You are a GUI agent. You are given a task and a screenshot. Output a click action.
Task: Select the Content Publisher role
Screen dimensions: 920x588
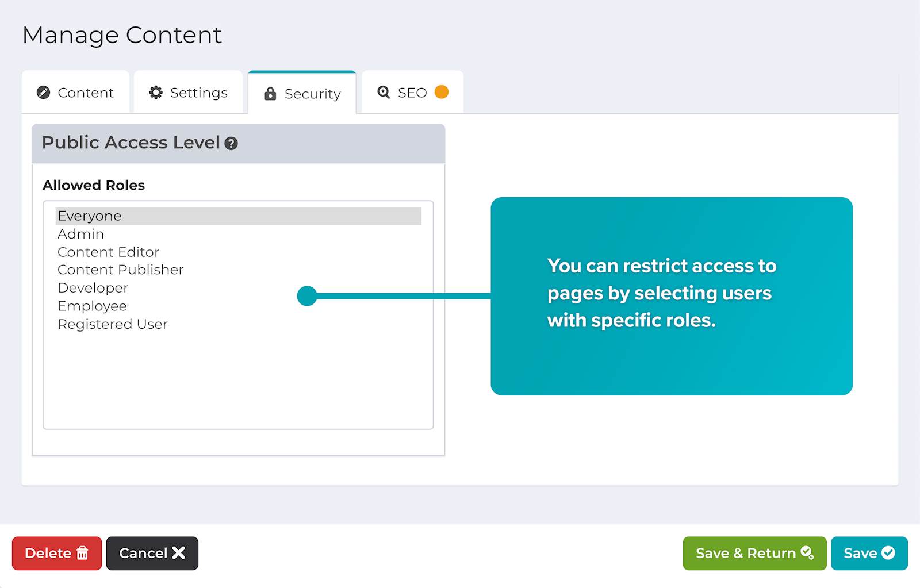[x=239, y=270]
